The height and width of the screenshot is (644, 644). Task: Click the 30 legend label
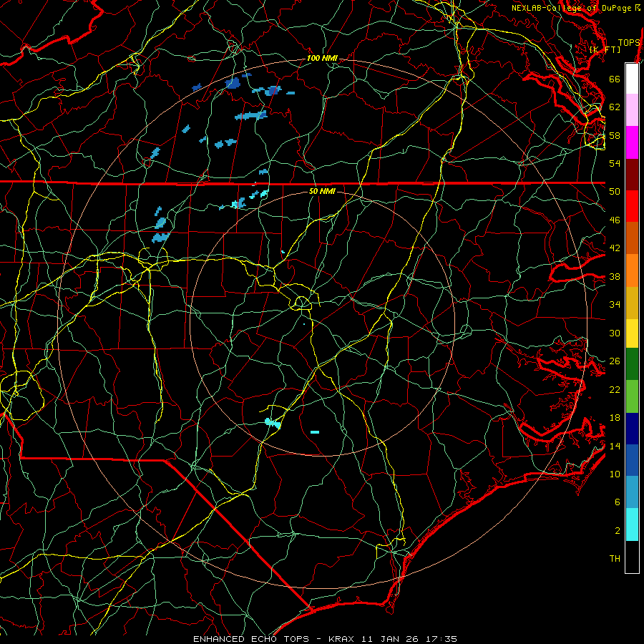click(x=615, y=333)
